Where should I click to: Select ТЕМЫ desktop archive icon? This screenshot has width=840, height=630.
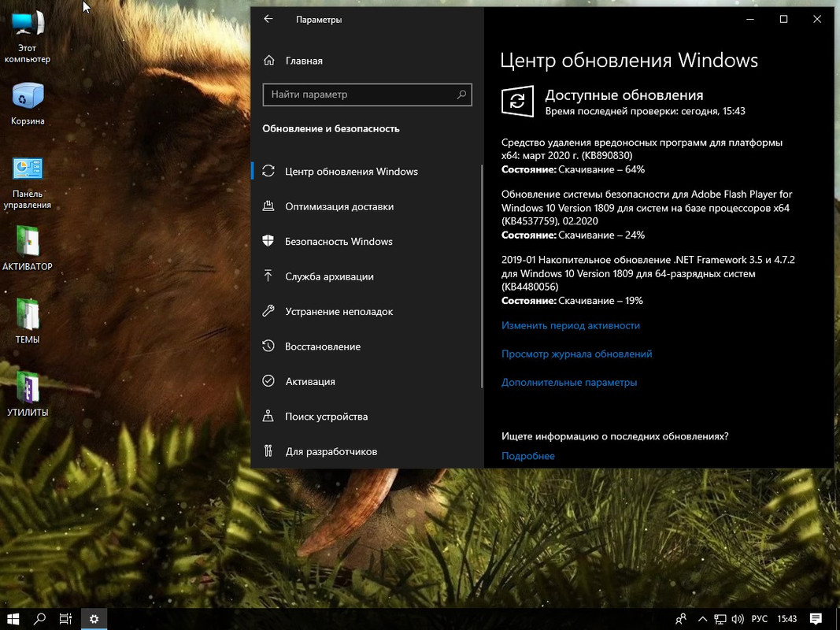point(28,321)
